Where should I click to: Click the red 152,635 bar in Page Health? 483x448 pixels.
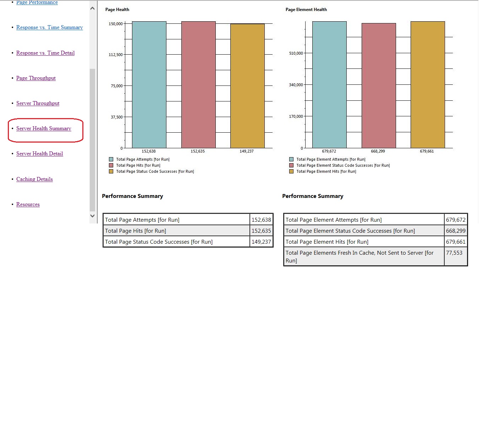[198, 85]
